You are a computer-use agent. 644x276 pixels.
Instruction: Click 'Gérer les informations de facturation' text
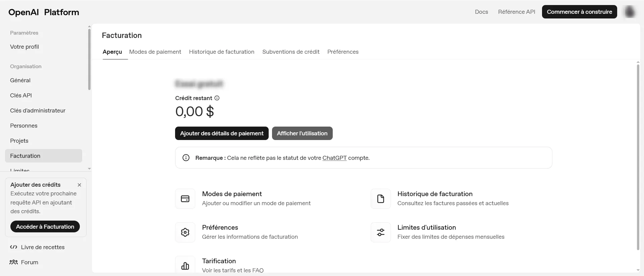tap(250, 237)
